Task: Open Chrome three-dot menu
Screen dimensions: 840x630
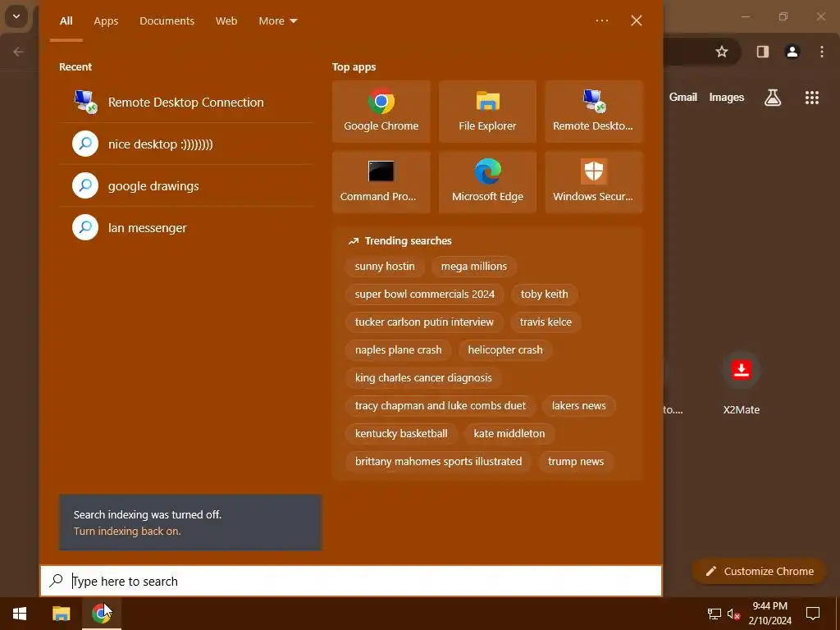Action: 821,52
